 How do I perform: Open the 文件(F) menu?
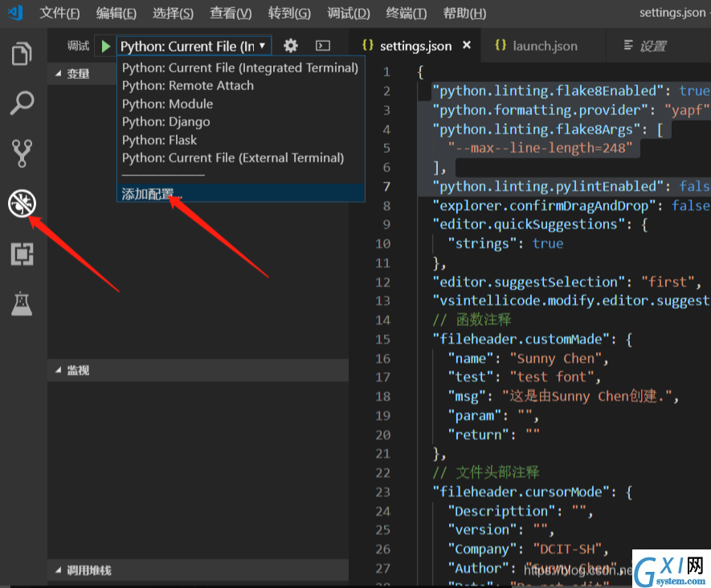pos(59,13)
